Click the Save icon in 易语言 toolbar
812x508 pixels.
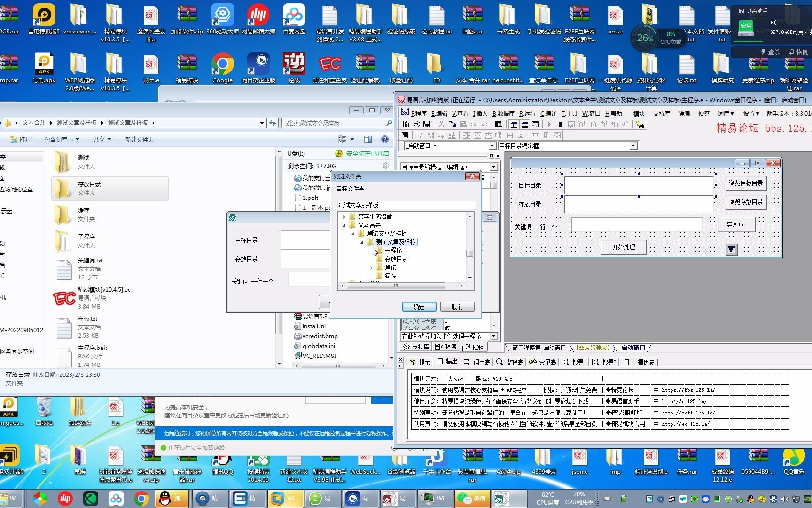click(x=427, y=125)
